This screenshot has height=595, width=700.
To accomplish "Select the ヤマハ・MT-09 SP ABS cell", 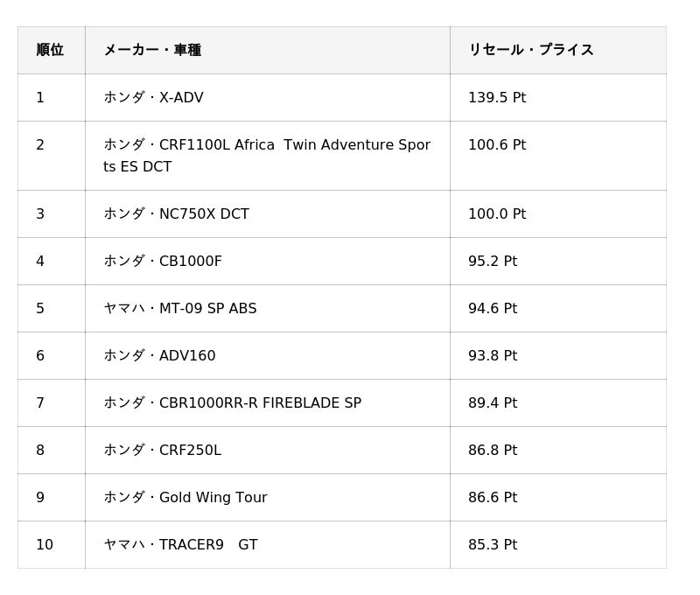I will coord(268,308).
